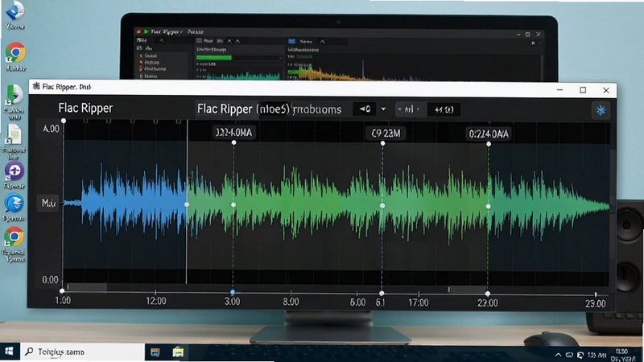Click the Flac Ripper title bar app icon

[36, 86]
